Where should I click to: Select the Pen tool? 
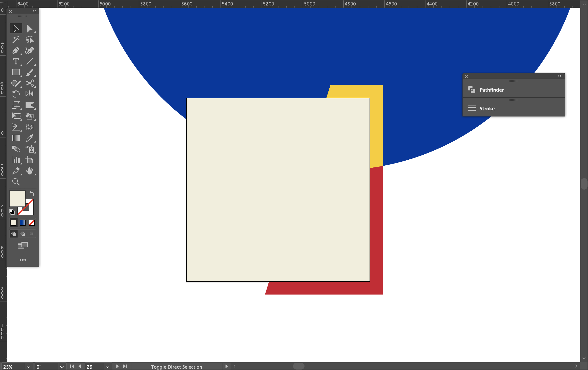(16, 50)
